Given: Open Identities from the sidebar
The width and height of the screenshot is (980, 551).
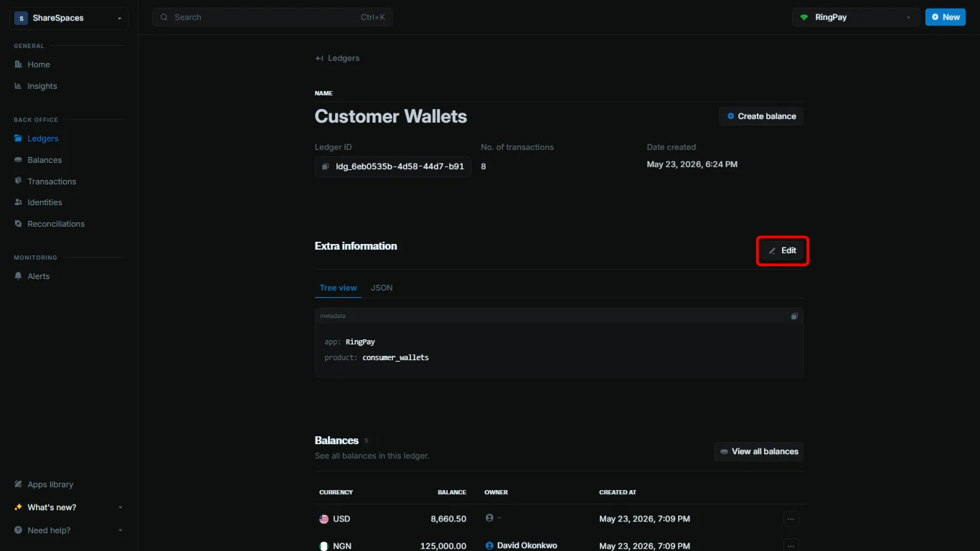Looking at the screenshot, I should point(44,202).
